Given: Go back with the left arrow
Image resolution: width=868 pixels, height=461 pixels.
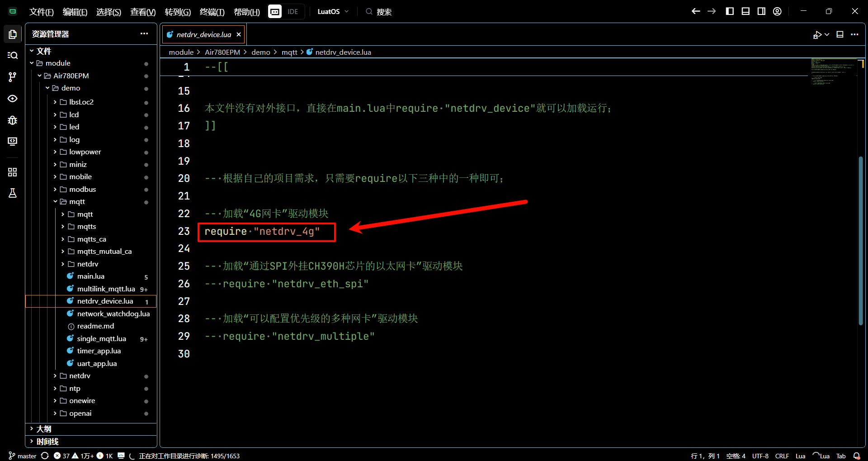Looking at the screenshot, I should (696, 11).
